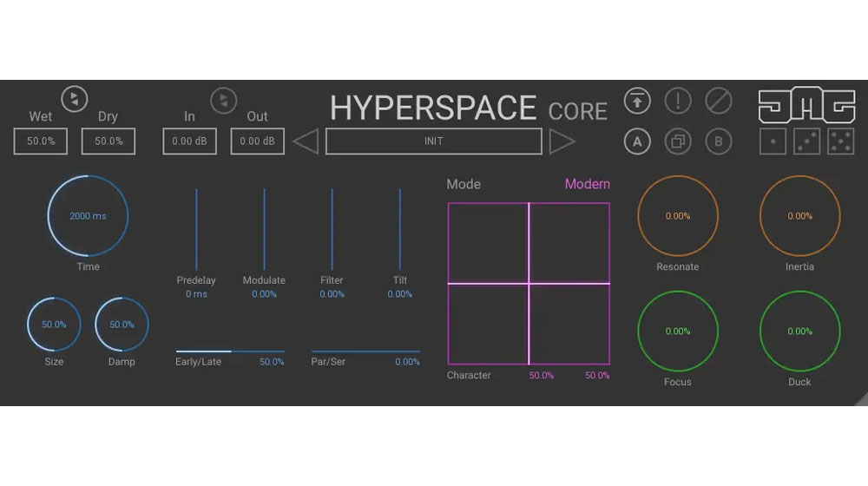Click the Focus knob
Viewport: 868px width, 486px height.
pos(678,331)
